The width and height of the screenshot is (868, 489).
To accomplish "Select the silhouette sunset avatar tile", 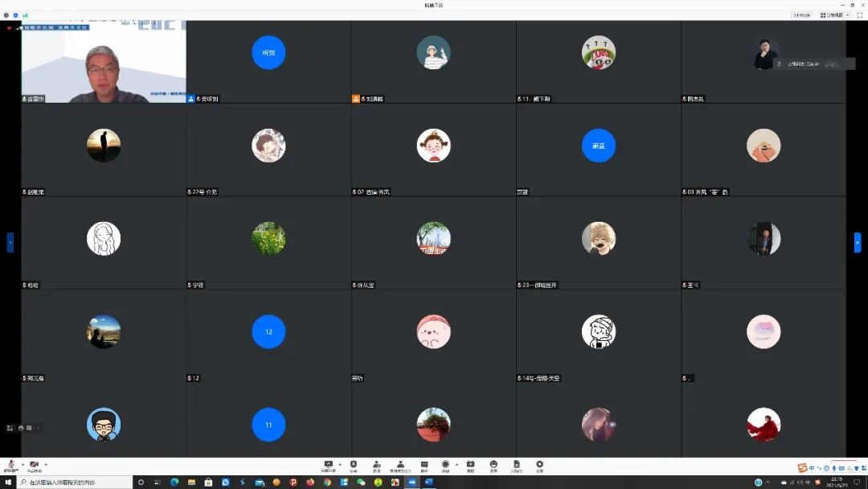I will click(104, 146).
